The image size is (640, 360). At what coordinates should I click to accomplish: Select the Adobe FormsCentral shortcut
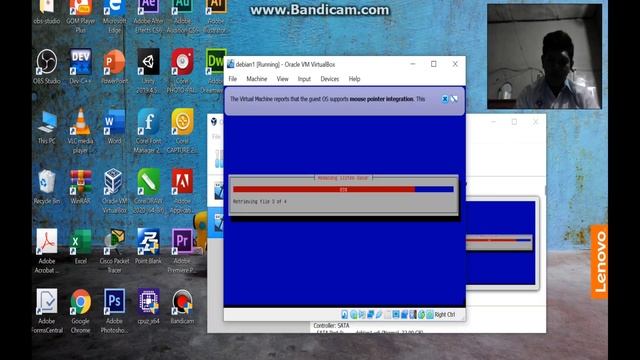[x=47, y=311]
